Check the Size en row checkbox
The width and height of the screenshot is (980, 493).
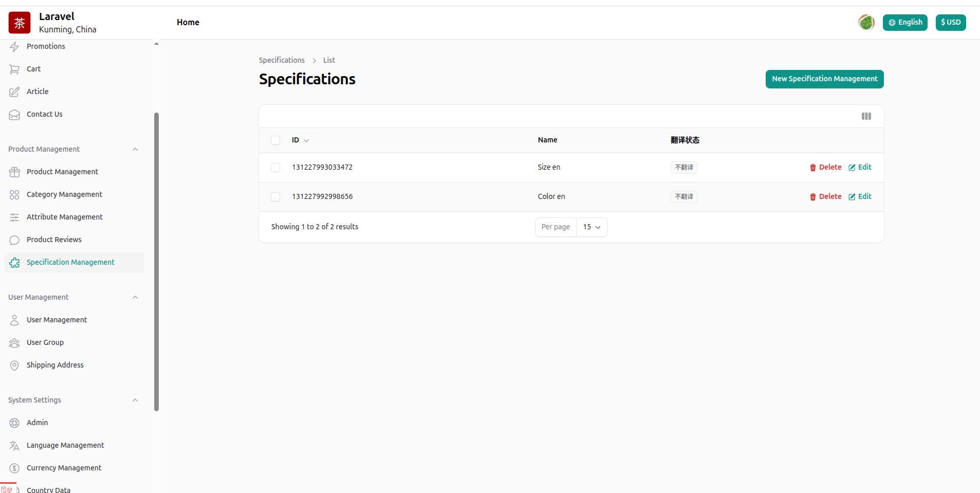coord(275,168)
